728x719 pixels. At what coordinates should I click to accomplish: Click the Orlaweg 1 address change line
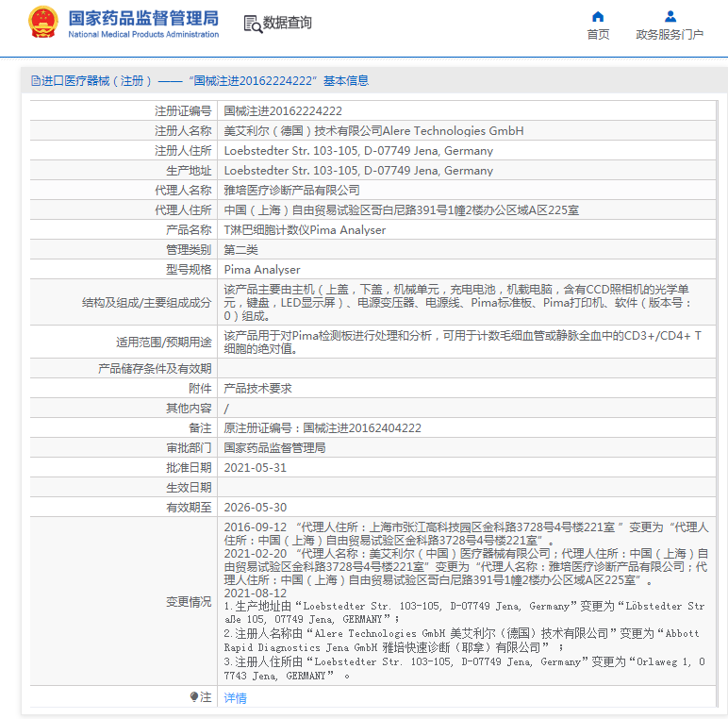click(464, 668)
